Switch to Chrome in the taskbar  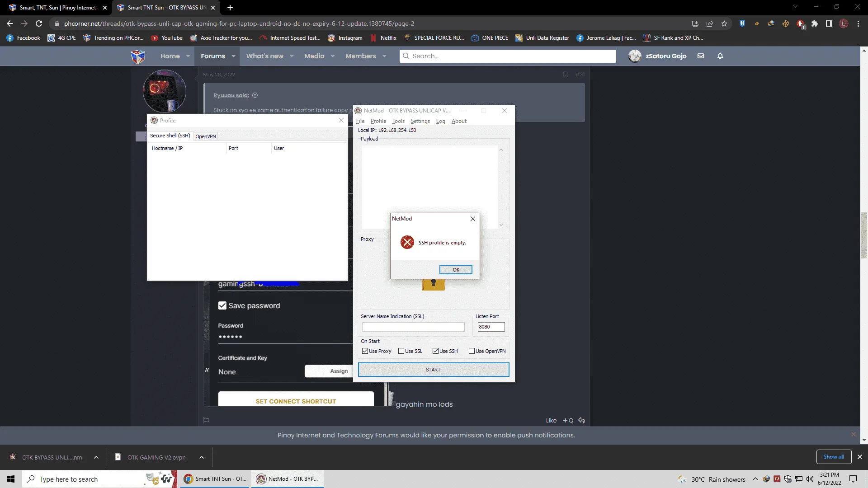click(215, 479)
